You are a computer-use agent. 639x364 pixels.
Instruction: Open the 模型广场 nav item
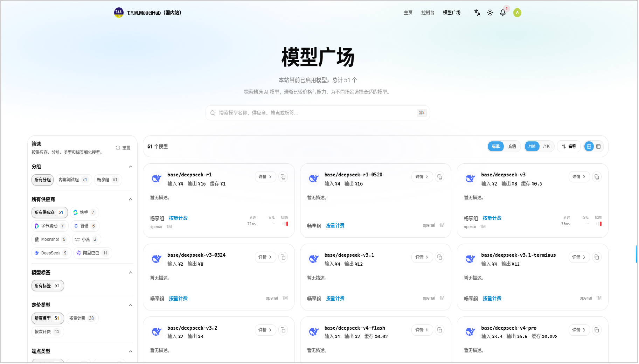[452, 13]
